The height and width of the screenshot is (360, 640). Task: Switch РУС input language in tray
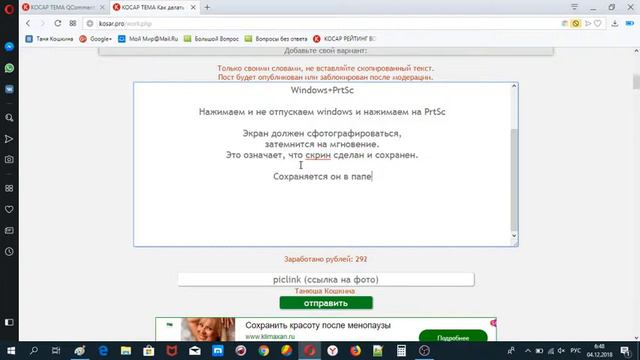576,351
